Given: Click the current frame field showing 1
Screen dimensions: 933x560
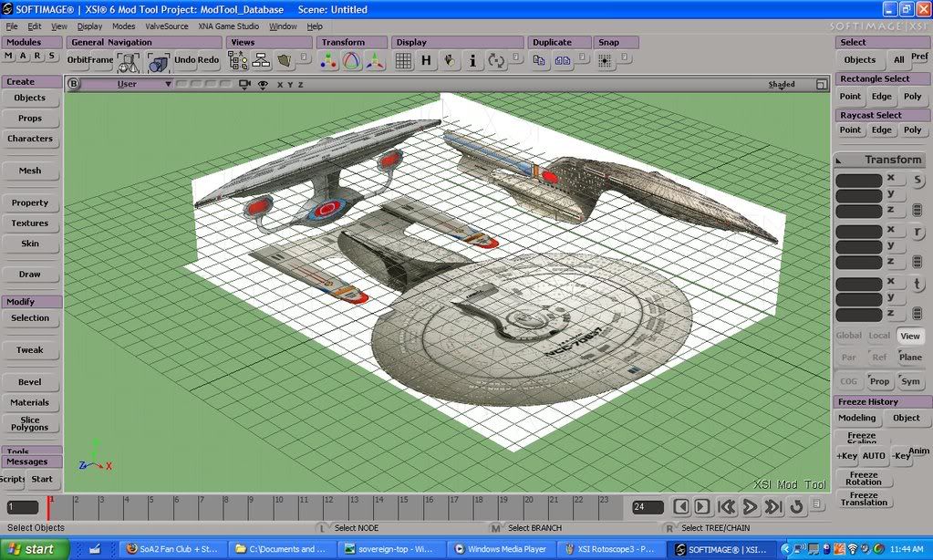Looking at the screenshot, I should pos(22,507).
